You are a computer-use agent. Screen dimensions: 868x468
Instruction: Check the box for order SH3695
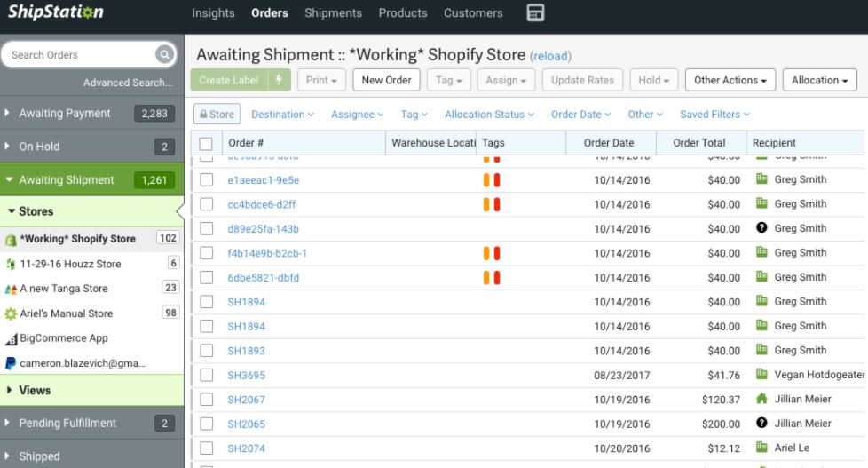(x=207, y=375)
